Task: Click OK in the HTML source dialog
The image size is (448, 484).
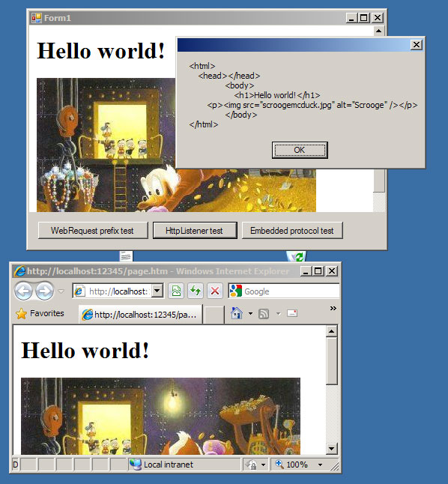Action: tap(300, 151)
